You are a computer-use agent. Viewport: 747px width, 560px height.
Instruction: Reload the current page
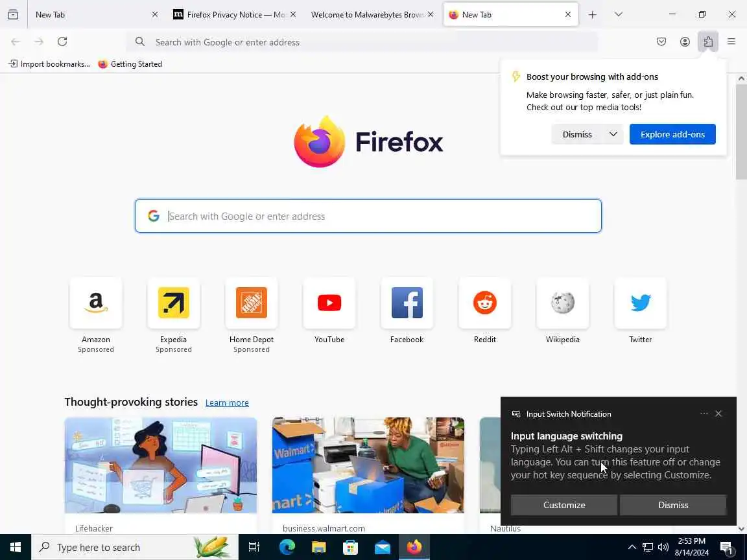pyautogui.click(x=62, y=41)
